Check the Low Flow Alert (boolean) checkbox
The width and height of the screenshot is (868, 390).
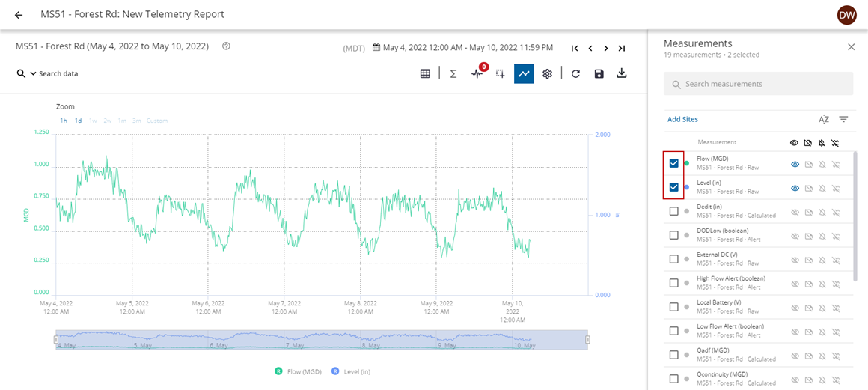673,331
